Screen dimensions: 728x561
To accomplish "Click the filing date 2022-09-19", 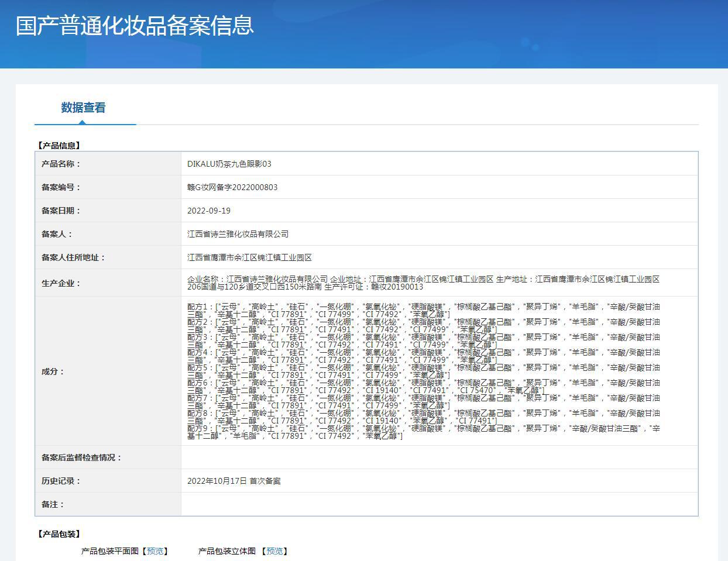I will coord(209,211).
